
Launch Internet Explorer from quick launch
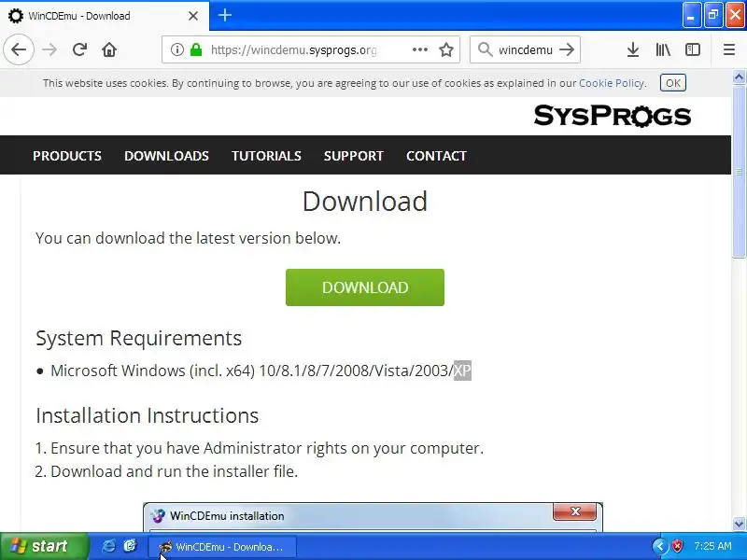108,546
